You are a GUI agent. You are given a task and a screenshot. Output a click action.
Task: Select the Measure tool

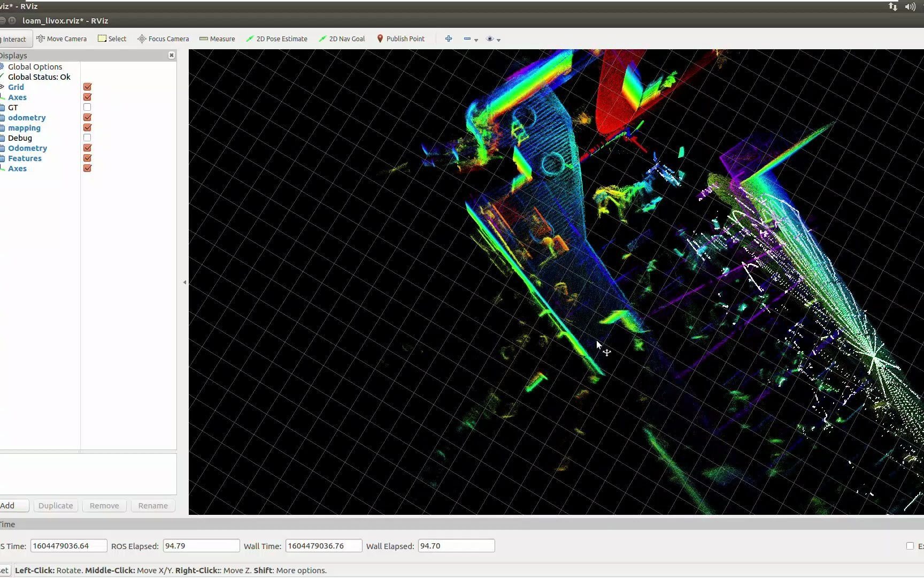point(217,39)
